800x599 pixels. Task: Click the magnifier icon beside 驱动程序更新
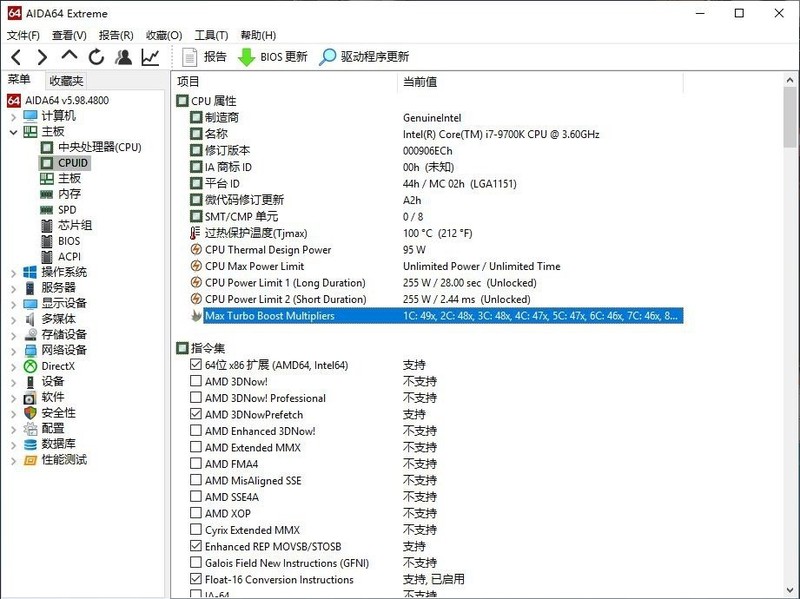[326, 57]
